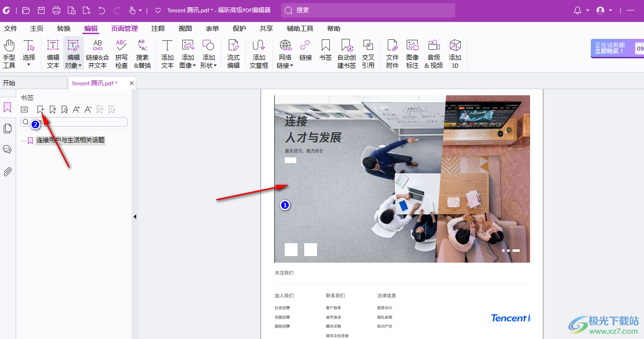Screen dimensions: 644x339
Task: Open the pages panel in the sidebar
Action: coord(7,128)
